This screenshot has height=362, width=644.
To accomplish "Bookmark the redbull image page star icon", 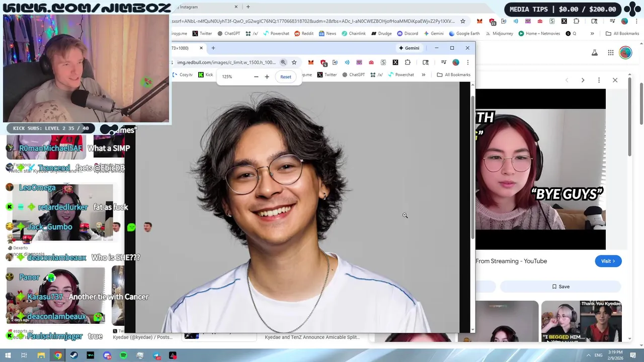I will pos(294,62).
